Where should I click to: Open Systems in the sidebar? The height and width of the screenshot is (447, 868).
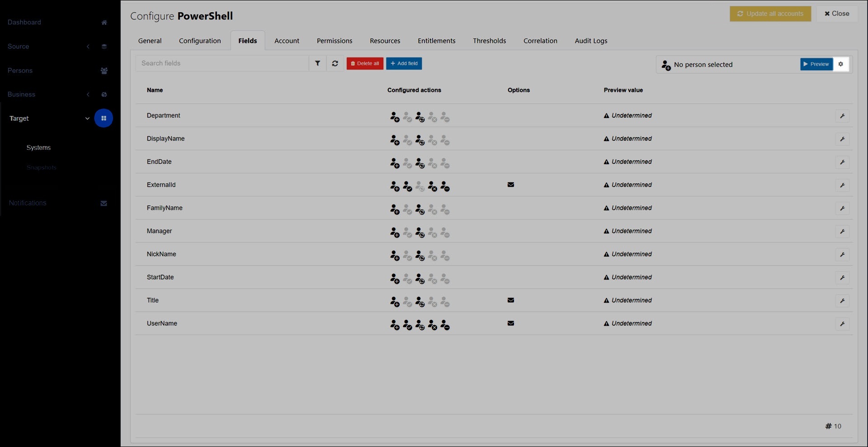(x=38, y=147)
